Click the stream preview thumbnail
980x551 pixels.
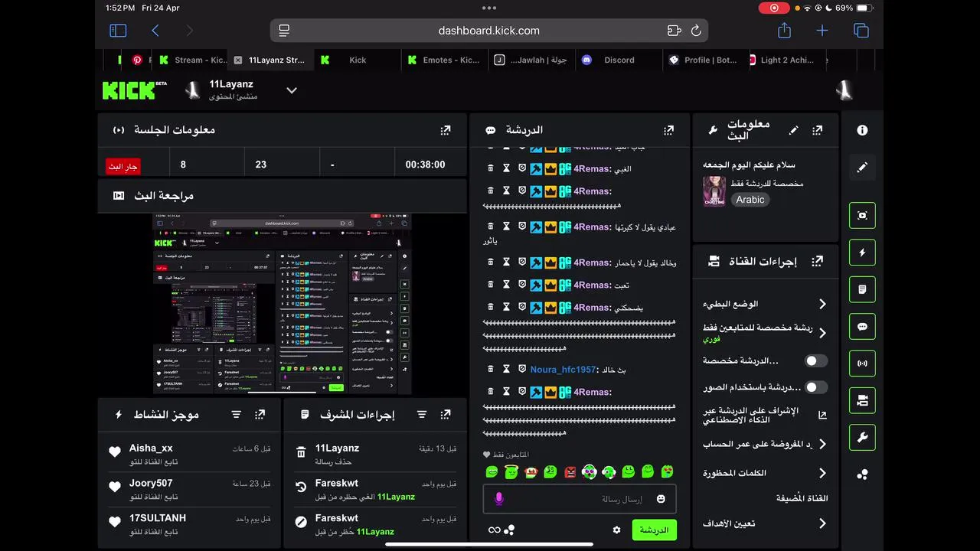(282, 305)
